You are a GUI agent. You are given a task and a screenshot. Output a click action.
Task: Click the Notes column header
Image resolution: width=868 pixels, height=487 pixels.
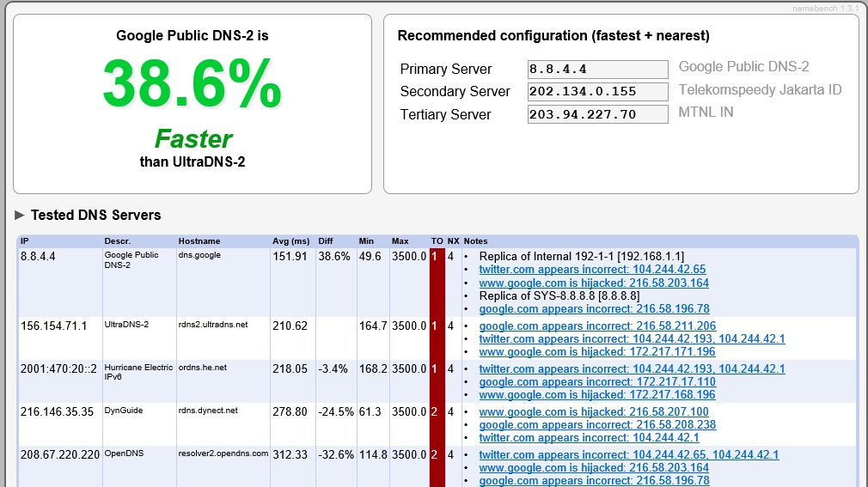click(x=475, y=241)
